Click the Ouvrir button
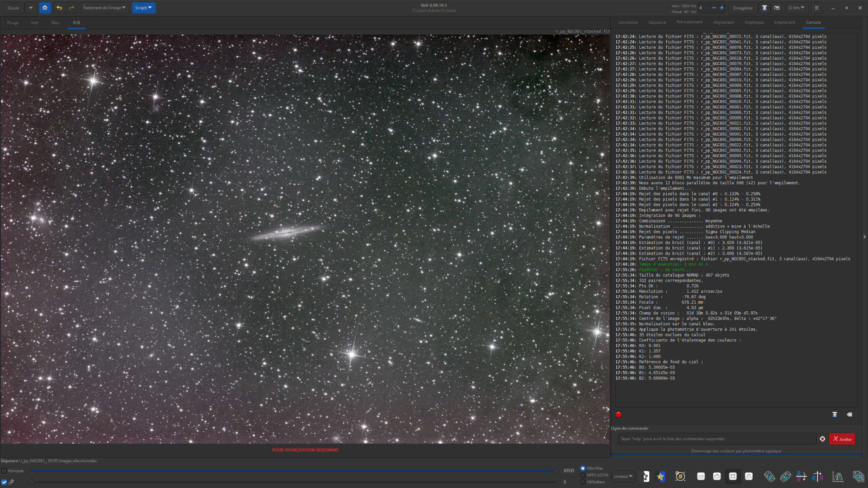868x488 pixels. pyautogui.click(x=14, y=8)
